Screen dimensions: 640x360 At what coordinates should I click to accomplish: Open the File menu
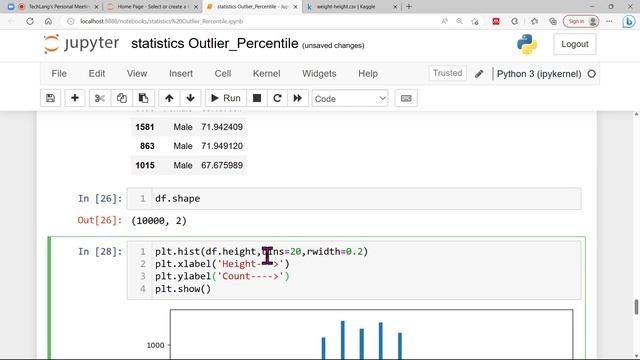[59, 74]
